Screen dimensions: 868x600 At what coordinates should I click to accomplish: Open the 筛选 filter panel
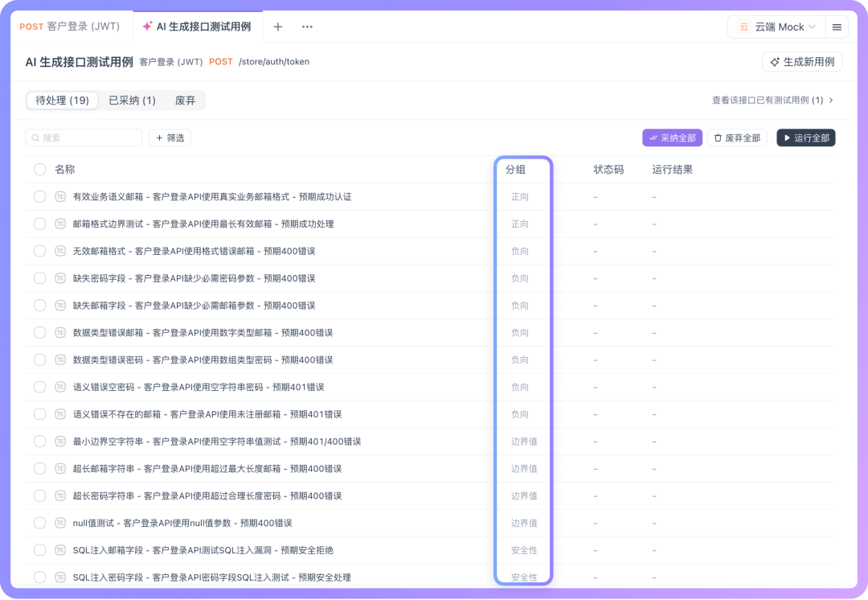(169, 138)
